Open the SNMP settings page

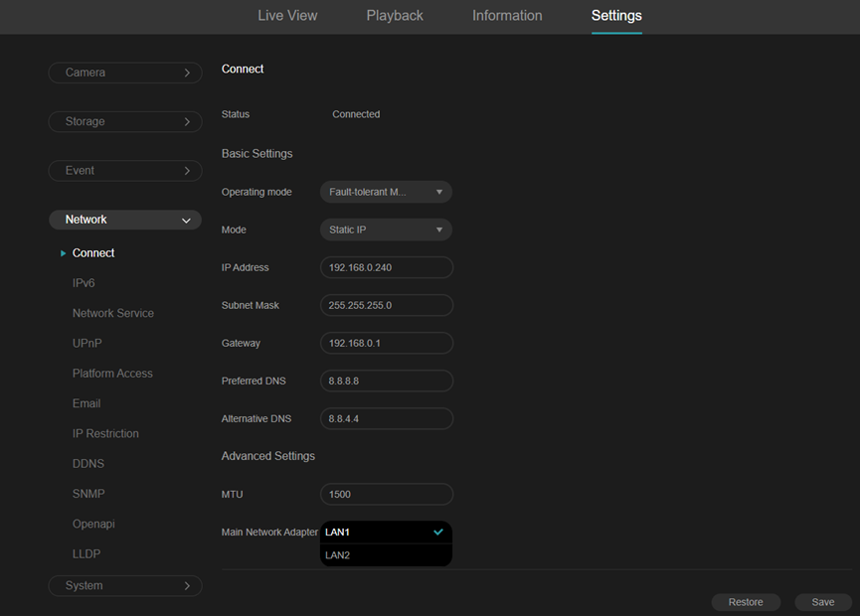(x=88, y=493)
